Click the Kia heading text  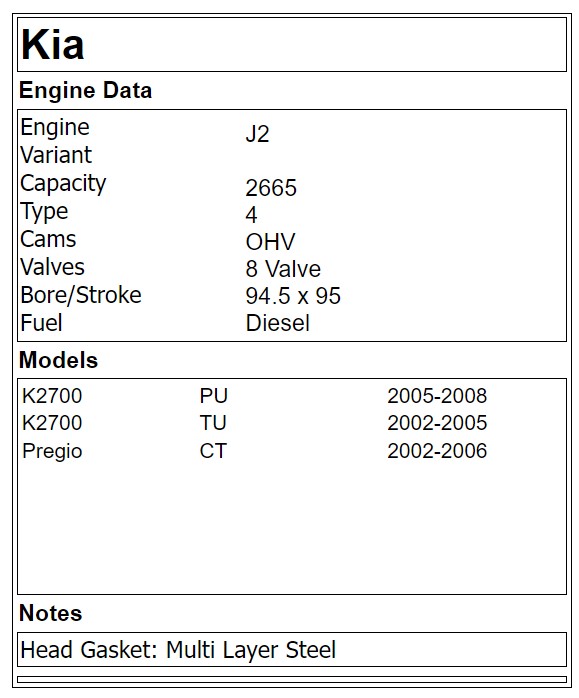(53, 44)
